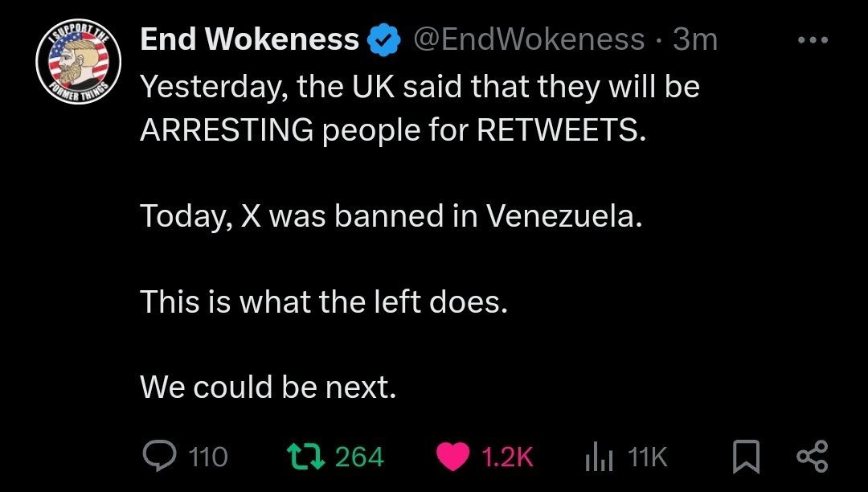
Task: Open the view analytics bar chart icon
Action: (597, 457)
